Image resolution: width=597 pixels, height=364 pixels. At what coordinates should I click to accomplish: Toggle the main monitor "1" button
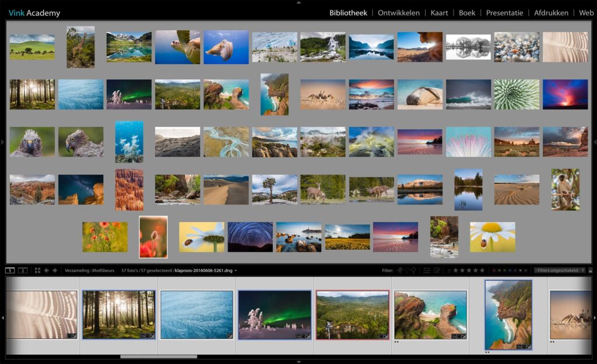[9, 271]
